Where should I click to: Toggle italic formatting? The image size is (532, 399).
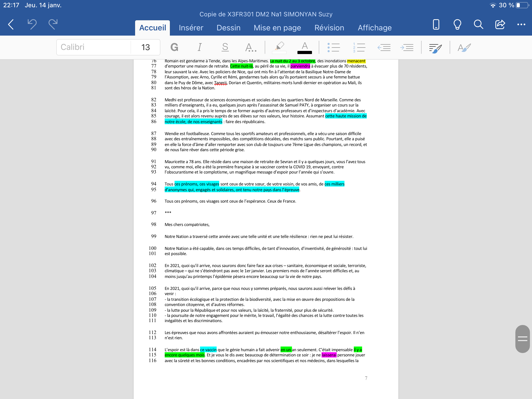point(199,47)
